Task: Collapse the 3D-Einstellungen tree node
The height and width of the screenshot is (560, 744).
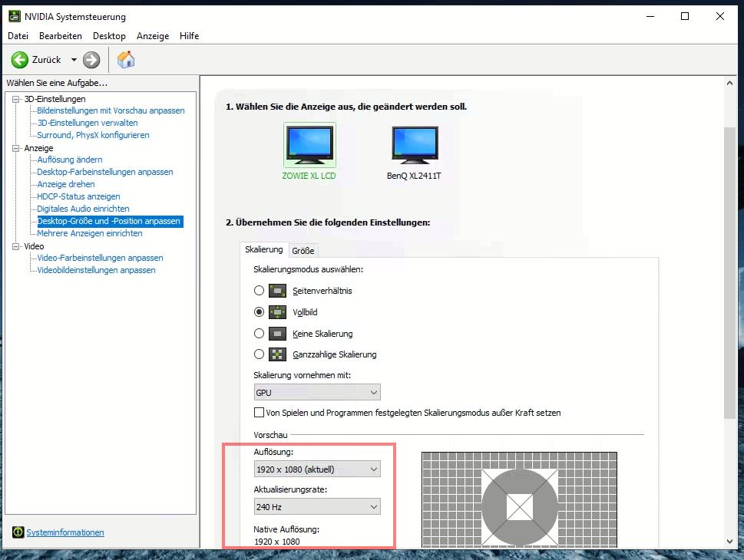Action: [x=18, y=99]
